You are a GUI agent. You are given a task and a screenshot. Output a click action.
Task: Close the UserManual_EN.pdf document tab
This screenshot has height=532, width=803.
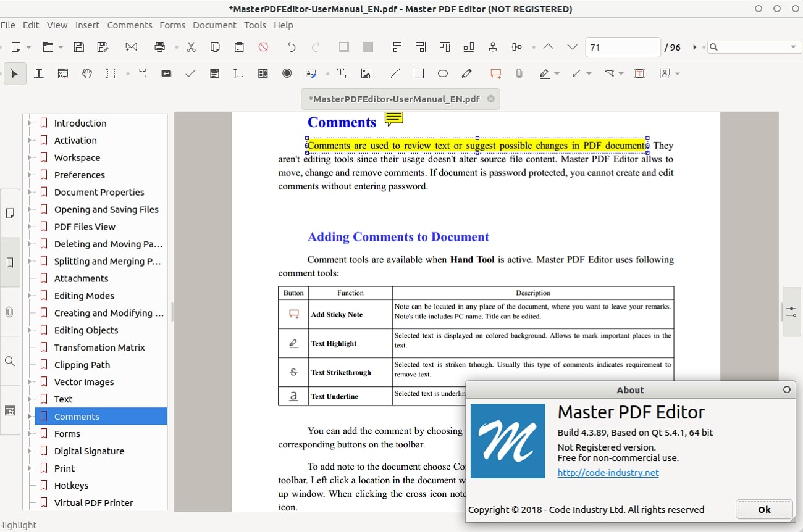coord(491,99)
